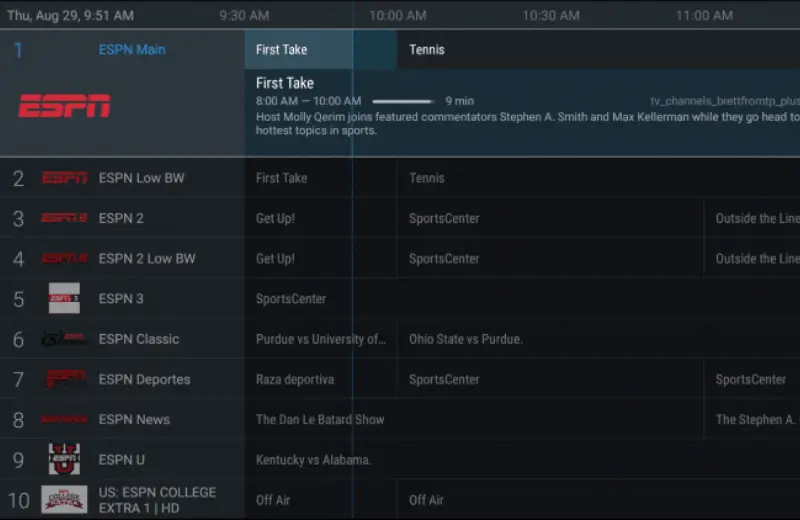Choose The Dan Le Batard Show
800x520 pixels.
pos(320,419)
